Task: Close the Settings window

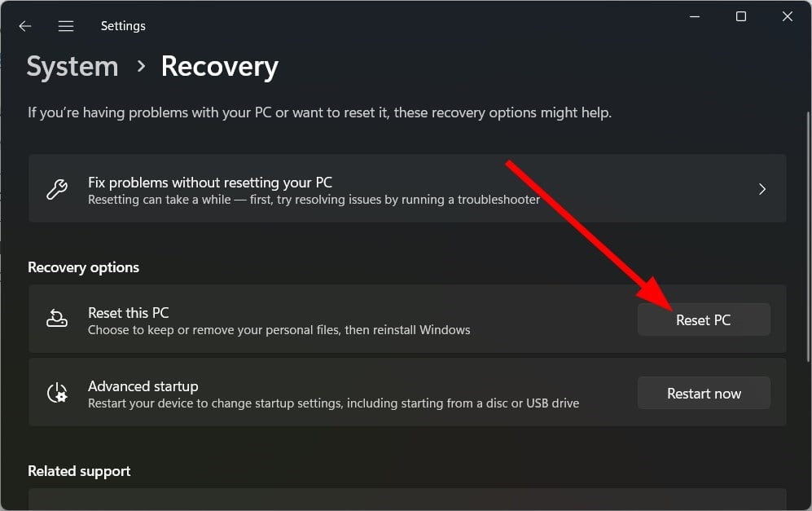Action: coord(787,16)
